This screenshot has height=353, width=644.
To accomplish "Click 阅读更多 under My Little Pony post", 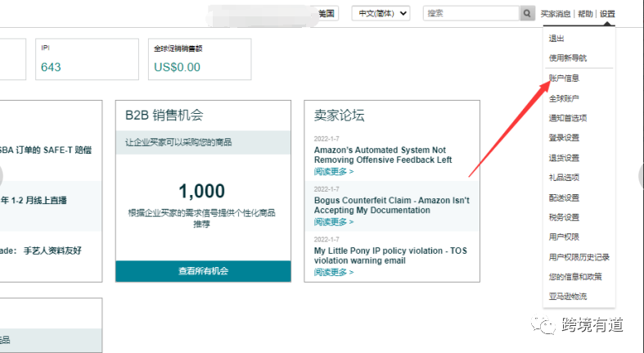I will 334,272.
